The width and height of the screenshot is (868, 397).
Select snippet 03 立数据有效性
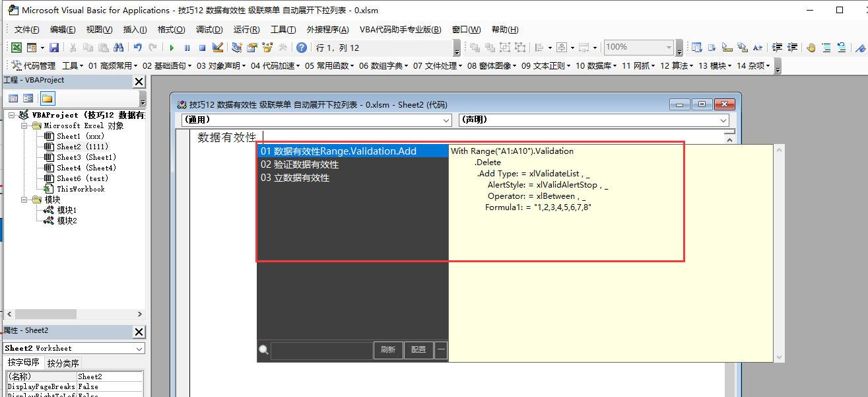pos(352,178)
